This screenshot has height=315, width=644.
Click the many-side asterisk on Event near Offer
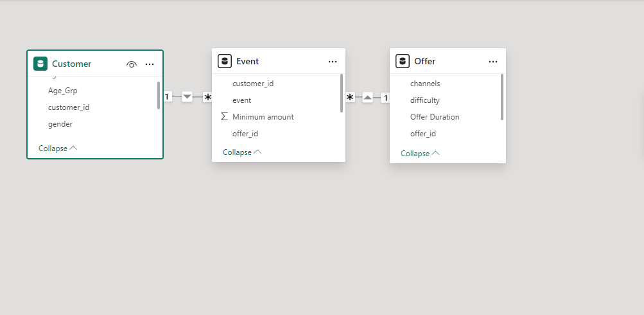pos(350,98)
